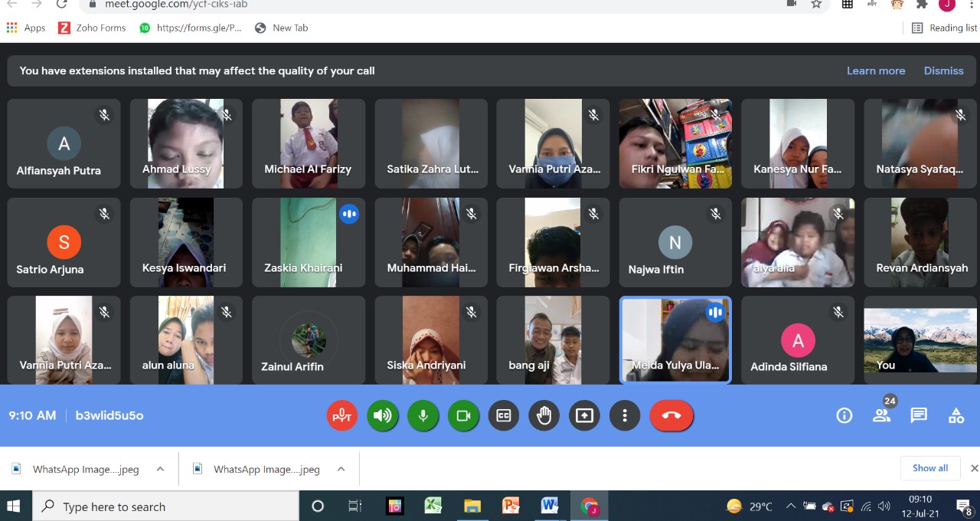Image resolution: width=980 pixels, height=521 pixels.
Task: Open the meeting details info icon
Action: click(x=844, y=416)
